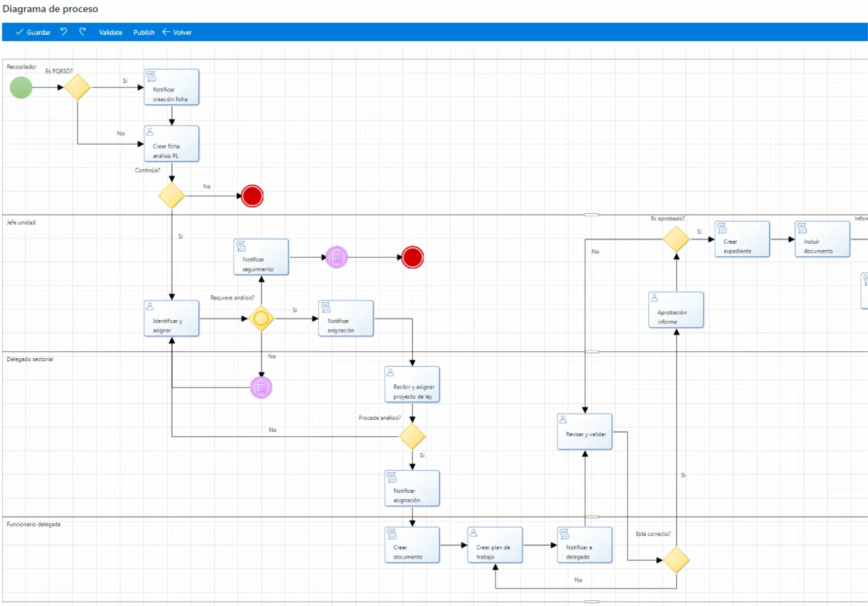Click the Requiere análisis inclusive gateway
This screenshot has height=606, width=868.
coord(261,319)
